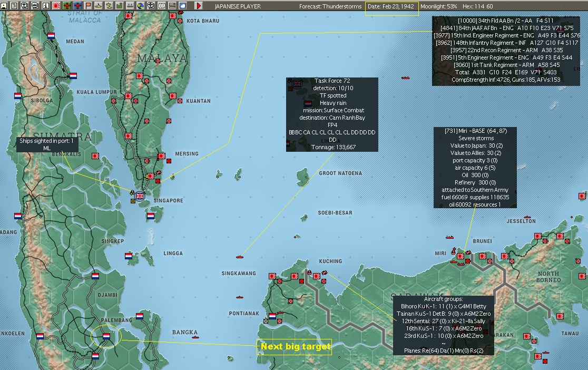Select the British flag unit at Singapore
The width and height of the screenshot is (588, 370).
pos(140,196)
